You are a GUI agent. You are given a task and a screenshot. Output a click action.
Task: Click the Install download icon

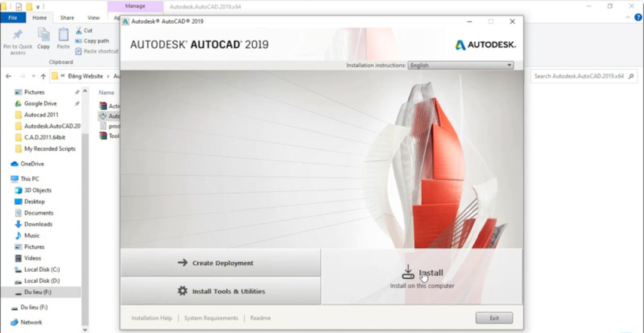tap(408, 272)
